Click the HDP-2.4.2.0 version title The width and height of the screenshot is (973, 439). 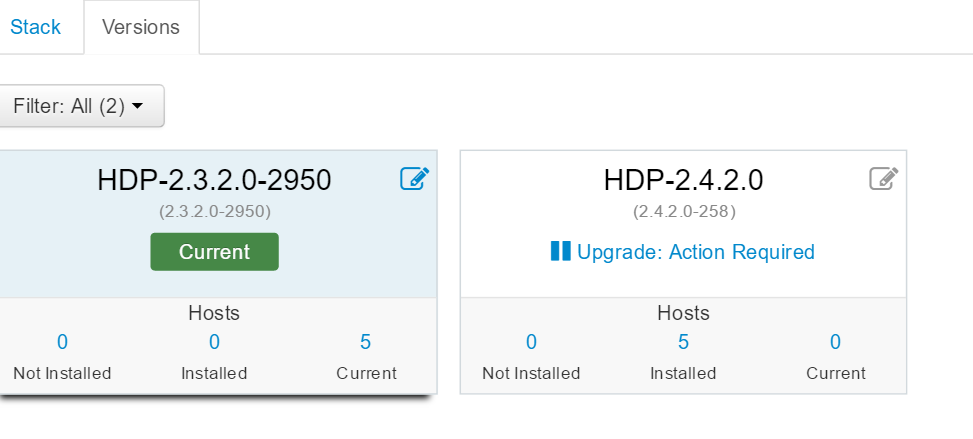[x=683, y=180]
